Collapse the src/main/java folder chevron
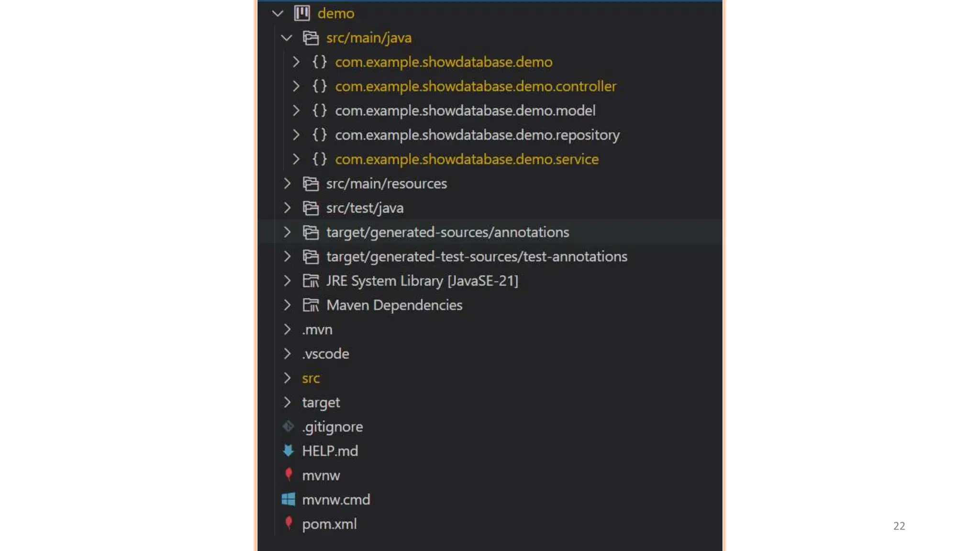Screen dimensions: 980x551 coord(286,38)
